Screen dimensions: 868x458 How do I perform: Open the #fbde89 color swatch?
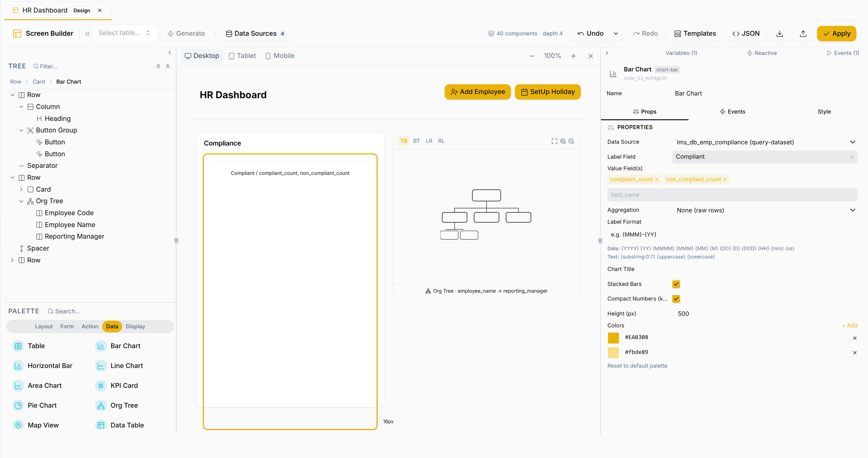coord(613,353)
